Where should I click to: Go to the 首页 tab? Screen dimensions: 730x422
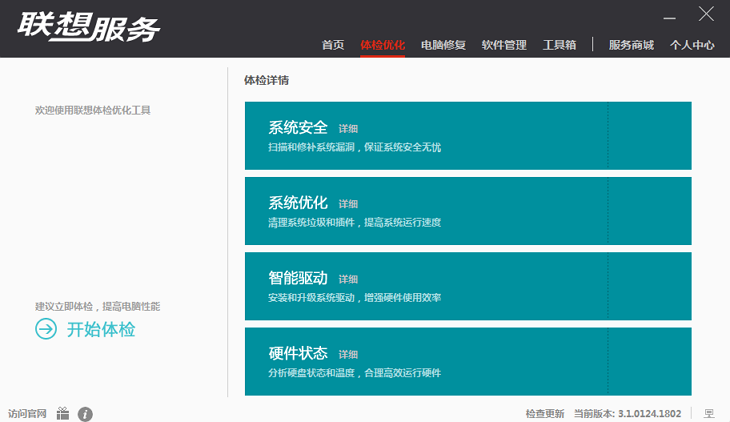click(x=333, y=45)
